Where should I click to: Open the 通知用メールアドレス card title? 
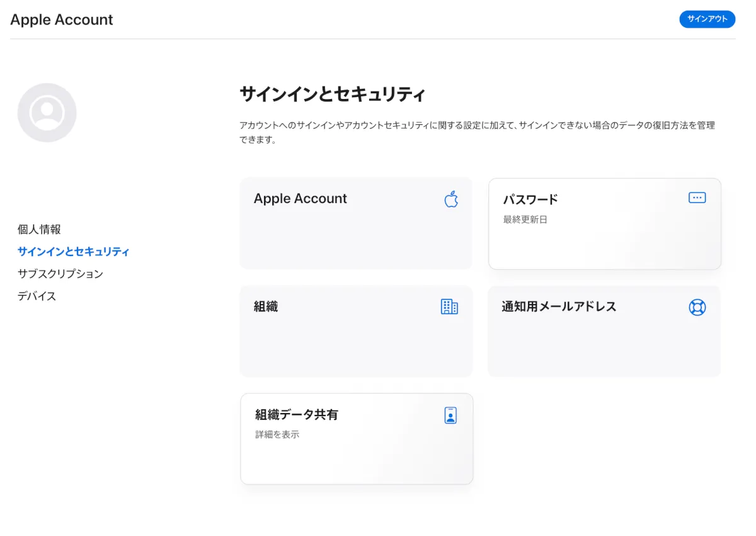click(559, 306)
